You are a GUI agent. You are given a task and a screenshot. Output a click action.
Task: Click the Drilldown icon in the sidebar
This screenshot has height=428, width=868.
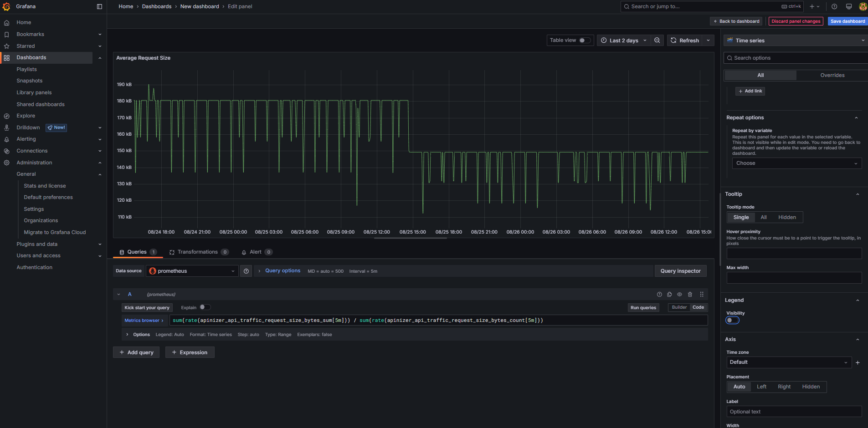click(6, 128)
